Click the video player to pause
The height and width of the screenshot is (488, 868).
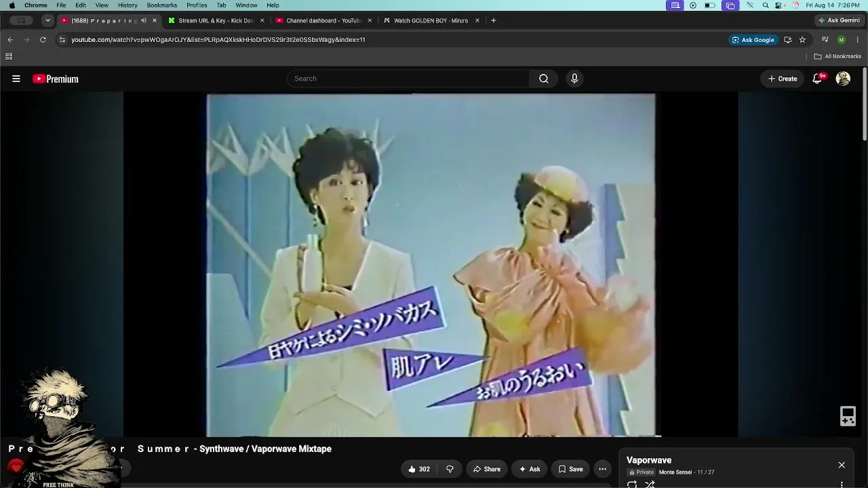click(x=431, y=265)
